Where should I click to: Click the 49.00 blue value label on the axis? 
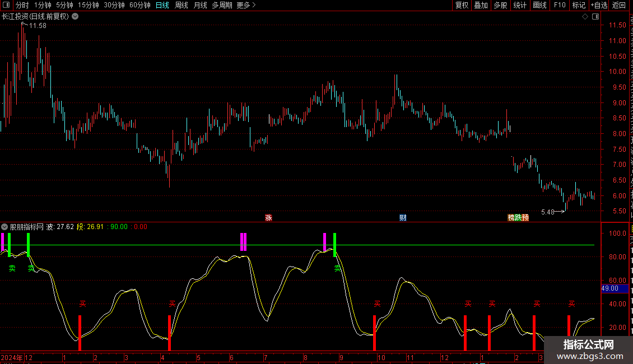pyautogui.click(x=609, y=288)
